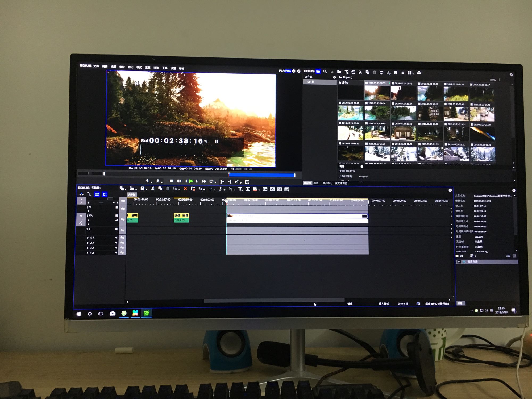Click the loop playback button
This screenshot has height=399, width=532.
pyautogui.click(x=211, y=181)
